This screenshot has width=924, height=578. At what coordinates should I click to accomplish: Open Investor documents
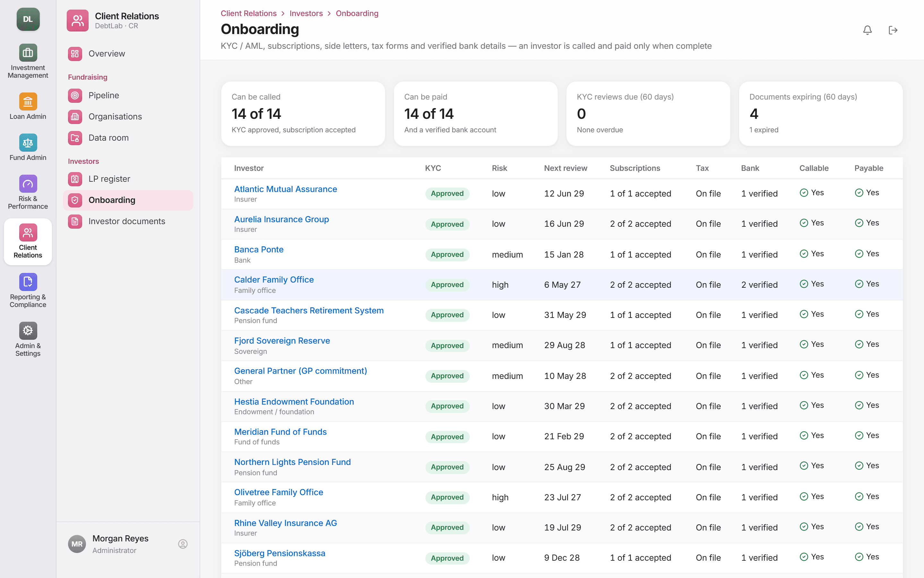point(128,221)
